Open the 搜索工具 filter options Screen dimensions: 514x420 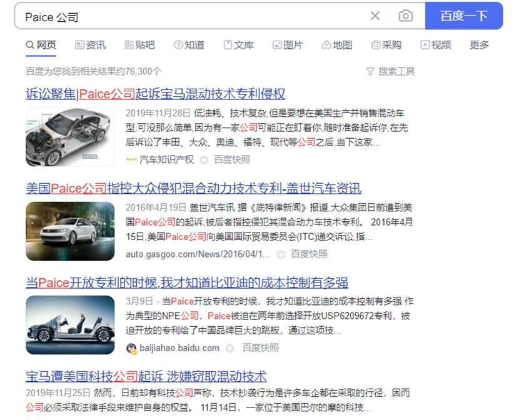point(390,71)
